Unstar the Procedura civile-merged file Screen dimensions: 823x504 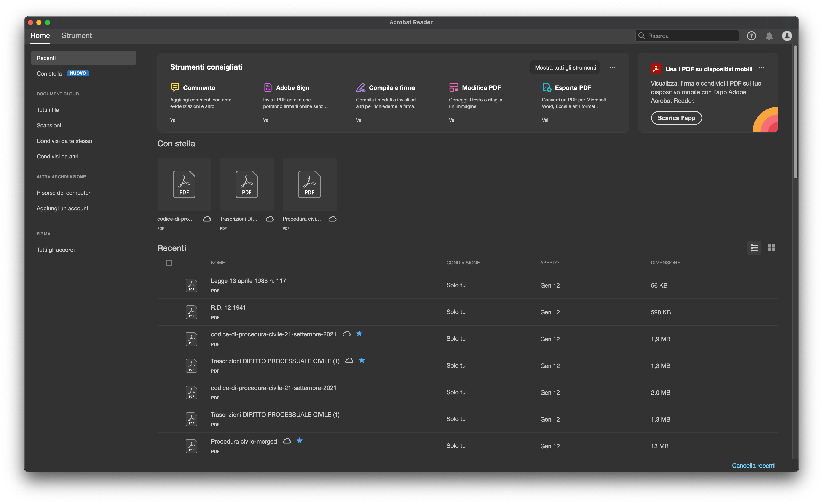tap(300, 441)
